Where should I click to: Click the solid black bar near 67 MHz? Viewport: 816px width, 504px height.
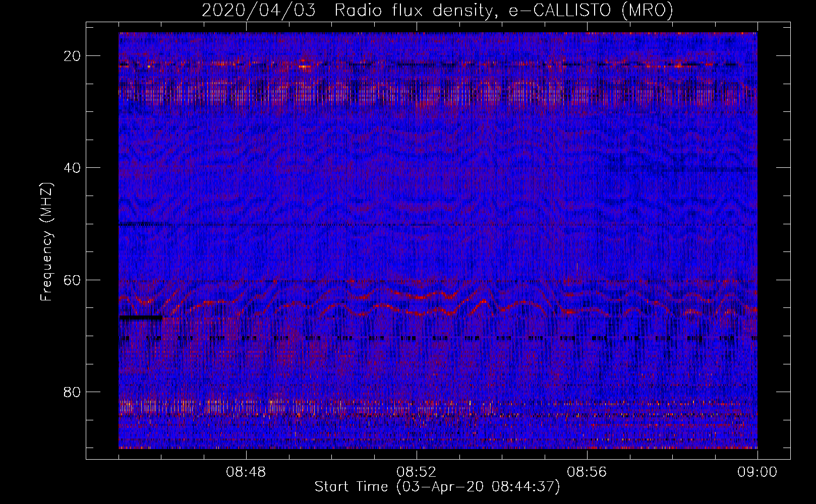coord(141,318)
